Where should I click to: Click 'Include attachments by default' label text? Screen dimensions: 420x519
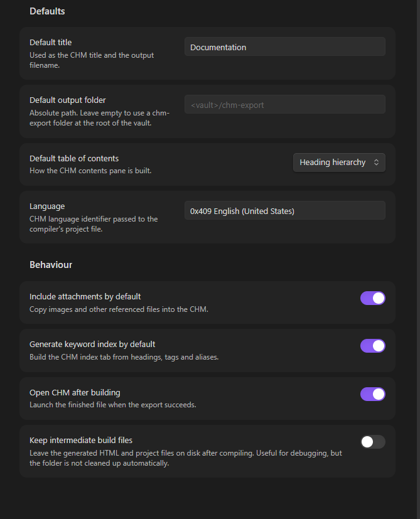point(85,297)
